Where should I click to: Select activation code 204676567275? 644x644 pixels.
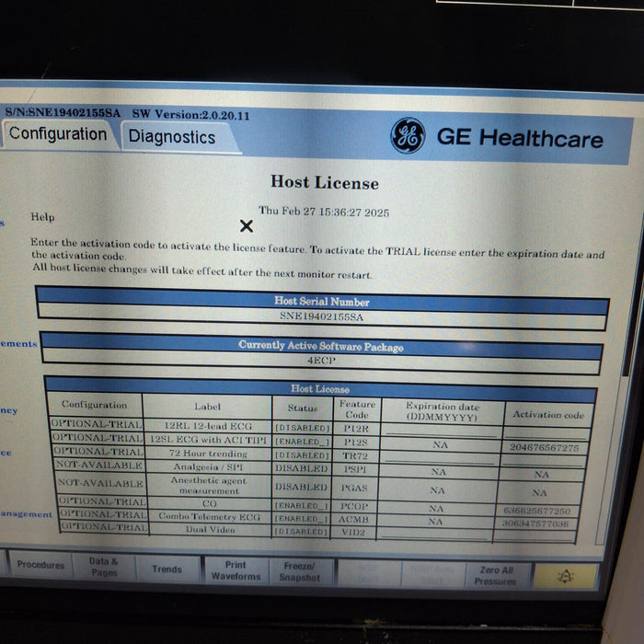[545, 447]
